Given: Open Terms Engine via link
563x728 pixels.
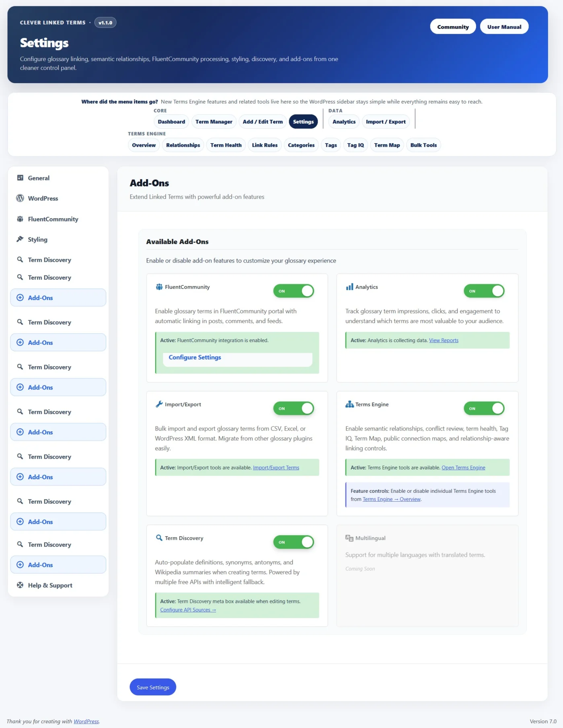Looking at the screenshot, I should pyautogui.click(x=463, y=468).
